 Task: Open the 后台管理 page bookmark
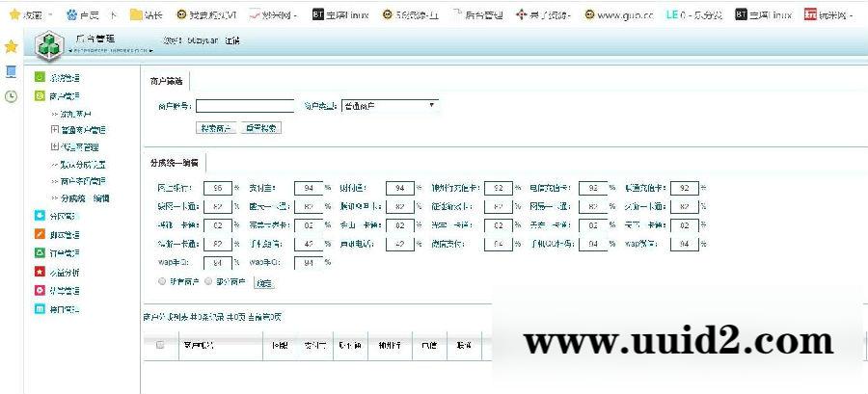(477, 14)
